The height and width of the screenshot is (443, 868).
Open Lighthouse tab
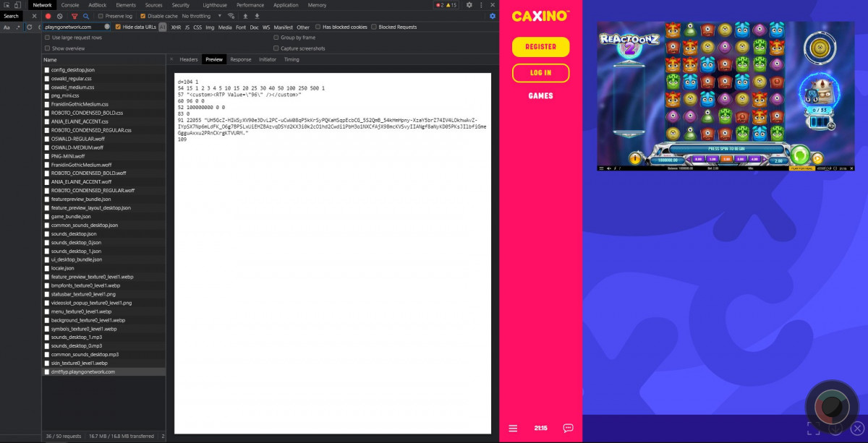pyautogui.click(x=215, y=5)
